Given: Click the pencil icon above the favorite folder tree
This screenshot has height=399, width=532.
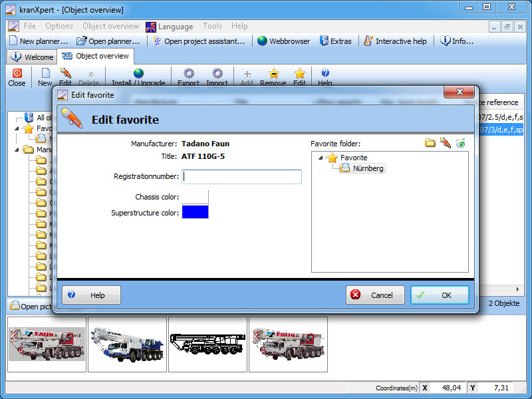Looking at the screenshot, I should click(446, 143).
